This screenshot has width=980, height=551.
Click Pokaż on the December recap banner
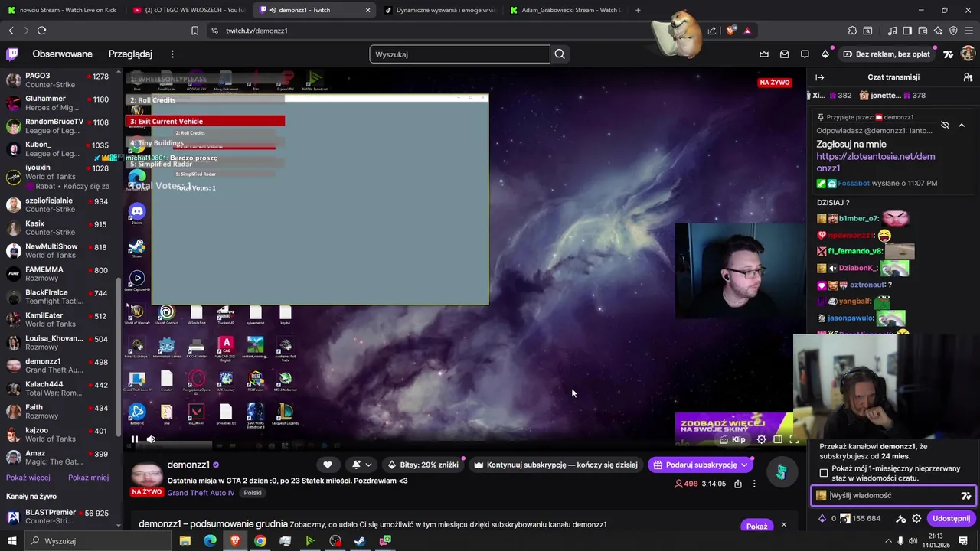pos(756,526)
